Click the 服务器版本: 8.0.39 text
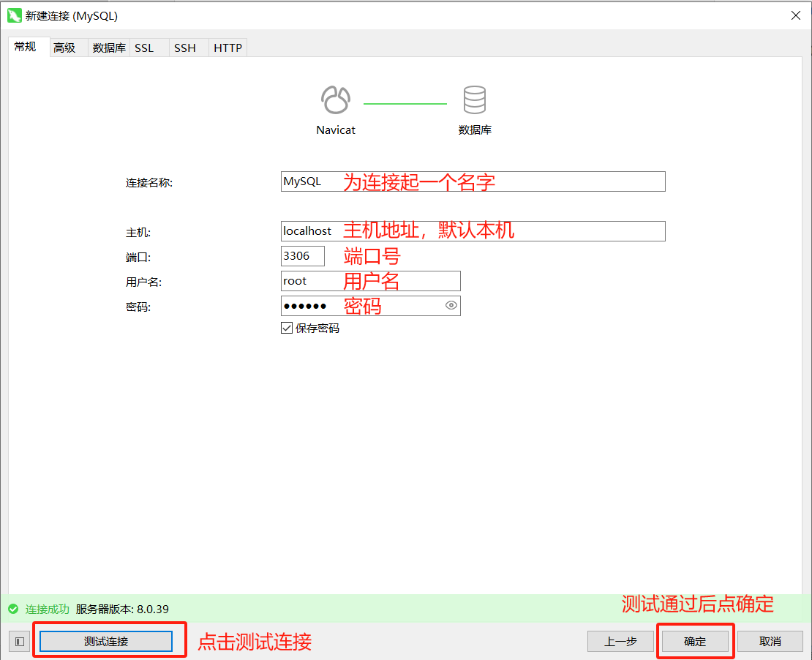This screenshot has width=812, height=660. 122,609
